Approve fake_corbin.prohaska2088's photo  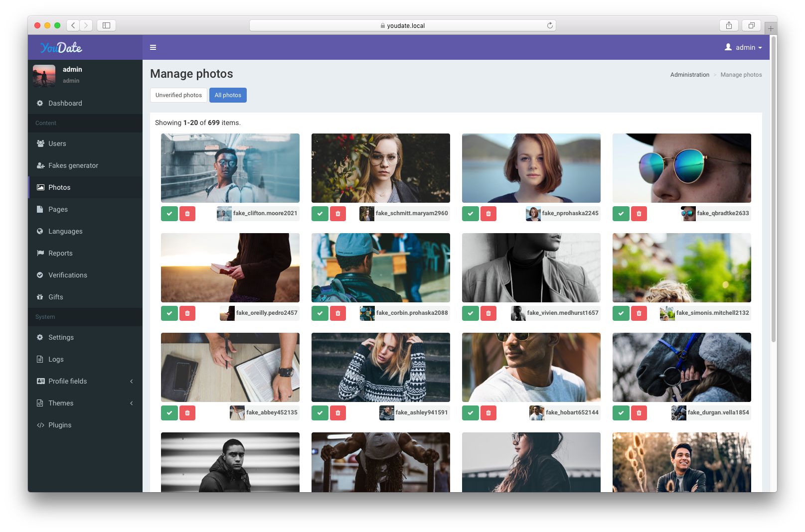click(320, 313)
